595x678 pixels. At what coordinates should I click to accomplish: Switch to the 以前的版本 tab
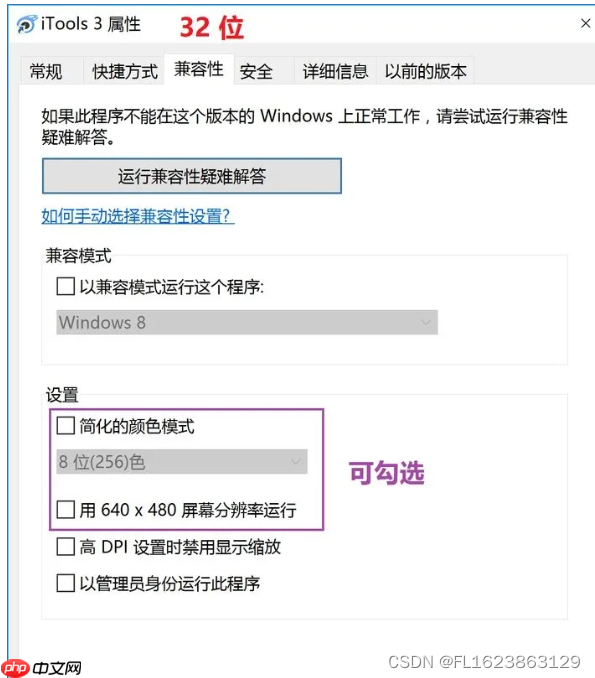pos(425,71)
